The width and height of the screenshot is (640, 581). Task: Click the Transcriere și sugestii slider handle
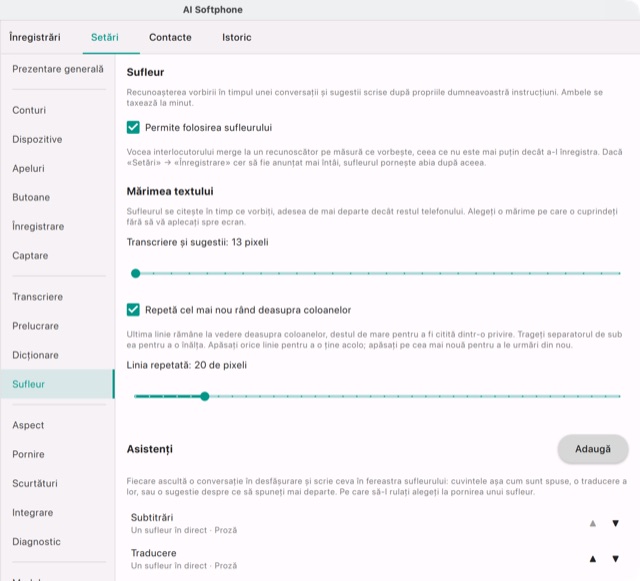(136, 274)
